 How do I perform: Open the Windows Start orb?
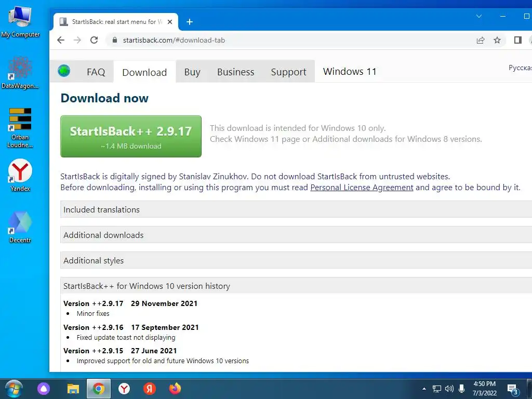(14, 389)
